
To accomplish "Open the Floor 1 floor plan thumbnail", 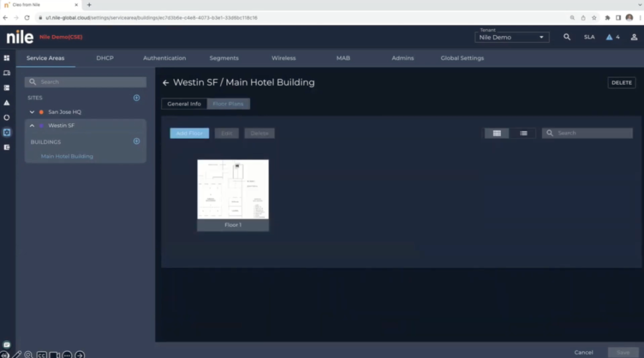I will [233, 190].
